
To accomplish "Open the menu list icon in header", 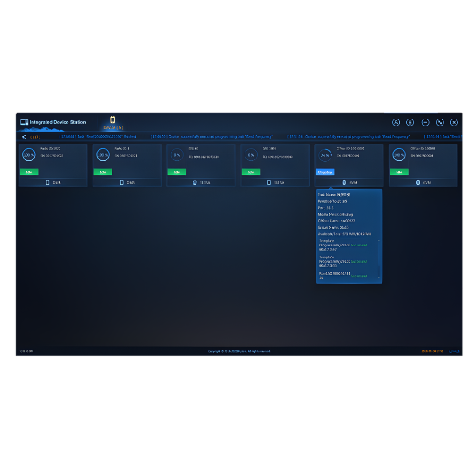I will click(x=410, y=122).
